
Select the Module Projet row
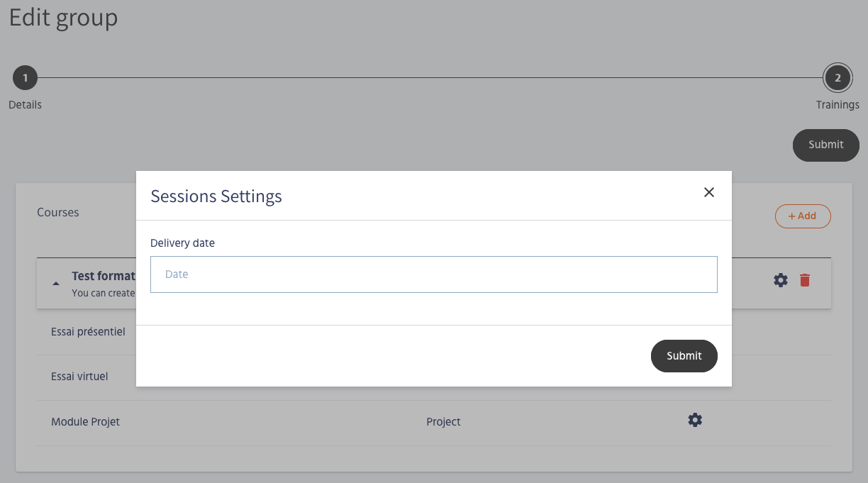pyautogui.click(x=85, y=422)
